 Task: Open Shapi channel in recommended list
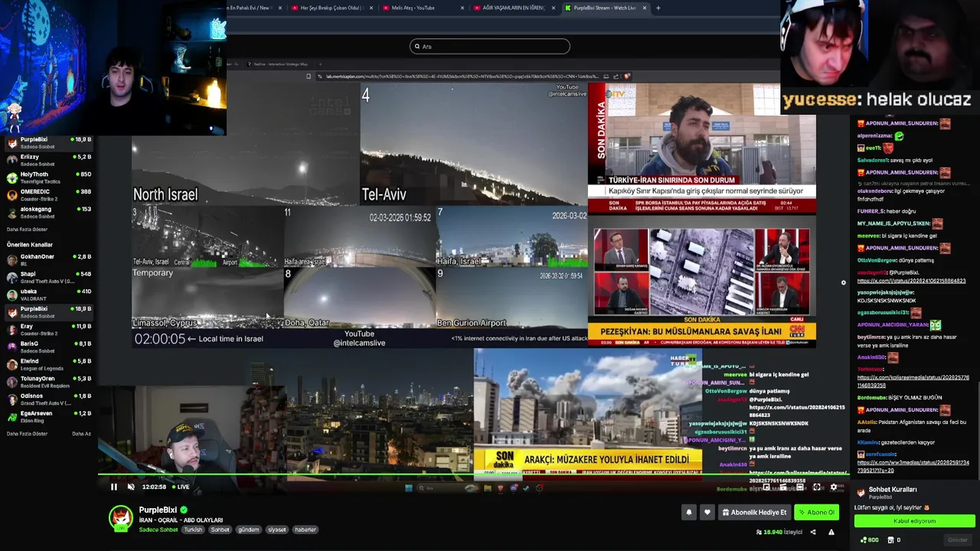pyautogui.click(x=49, y=277)
